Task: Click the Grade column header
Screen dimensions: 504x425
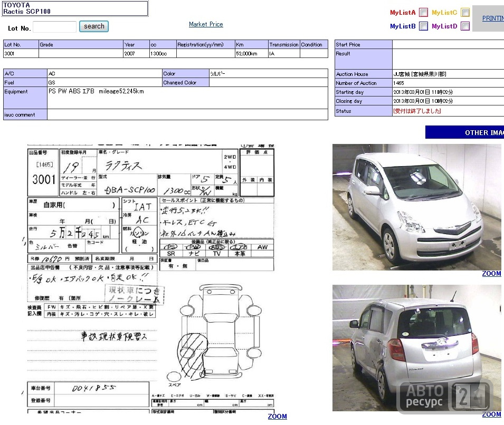Action: [81, 45]
